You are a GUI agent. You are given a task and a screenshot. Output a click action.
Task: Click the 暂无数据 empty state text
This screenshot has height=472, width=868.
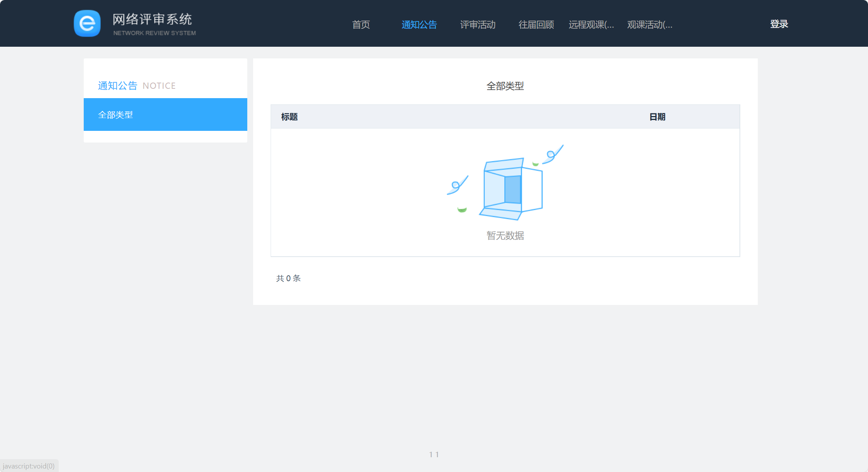click(x=505, y=236)
